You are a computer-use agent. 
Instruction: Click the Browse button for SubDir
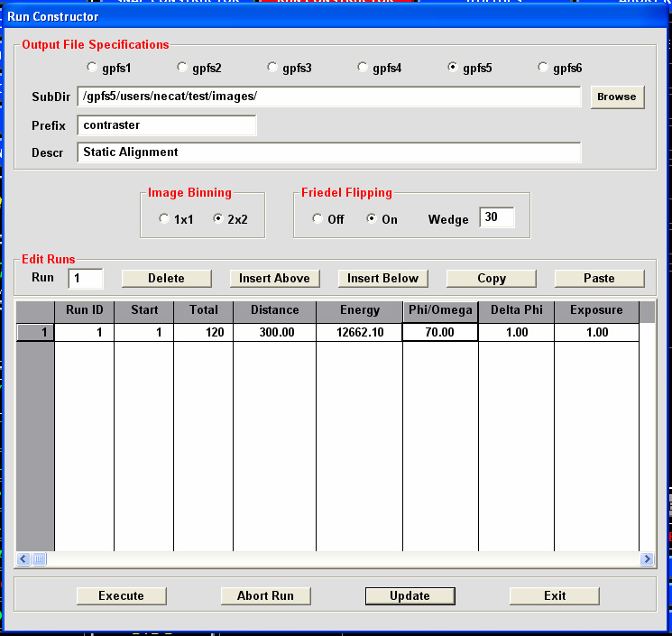coord(617,97)
